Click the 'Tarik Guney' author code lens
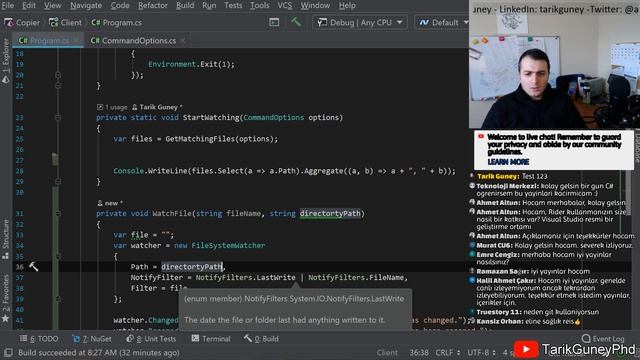The image size is (640, 360). click(x=157, y=107)
